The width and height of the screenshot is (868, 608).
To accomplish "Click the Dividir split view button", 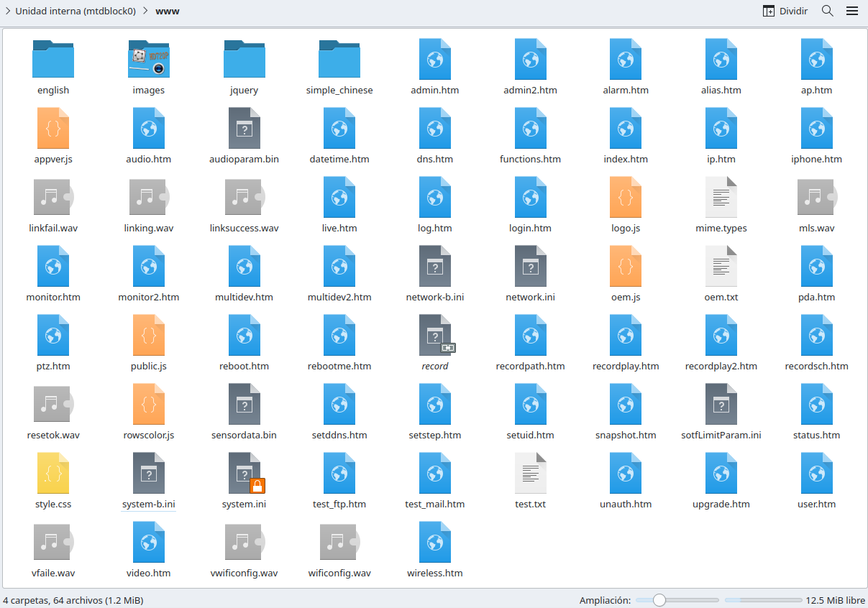I will 785,11.
